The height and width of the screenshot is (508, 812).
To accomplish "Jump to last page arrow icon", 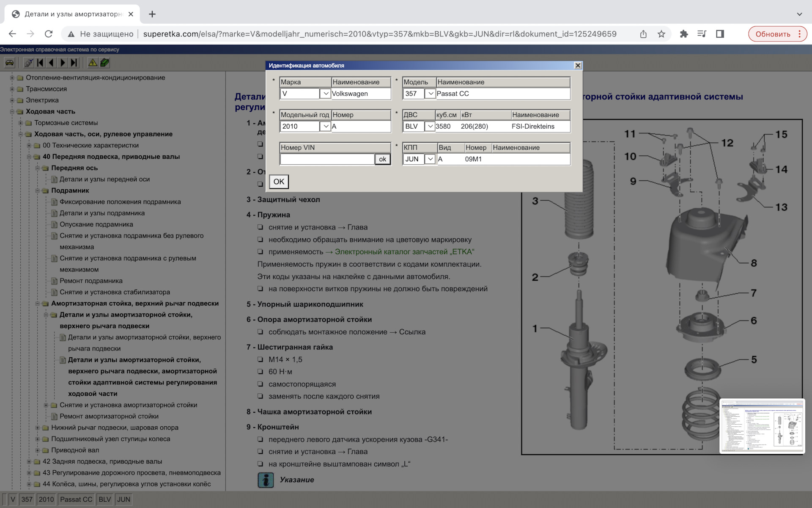I will [74, 63].
